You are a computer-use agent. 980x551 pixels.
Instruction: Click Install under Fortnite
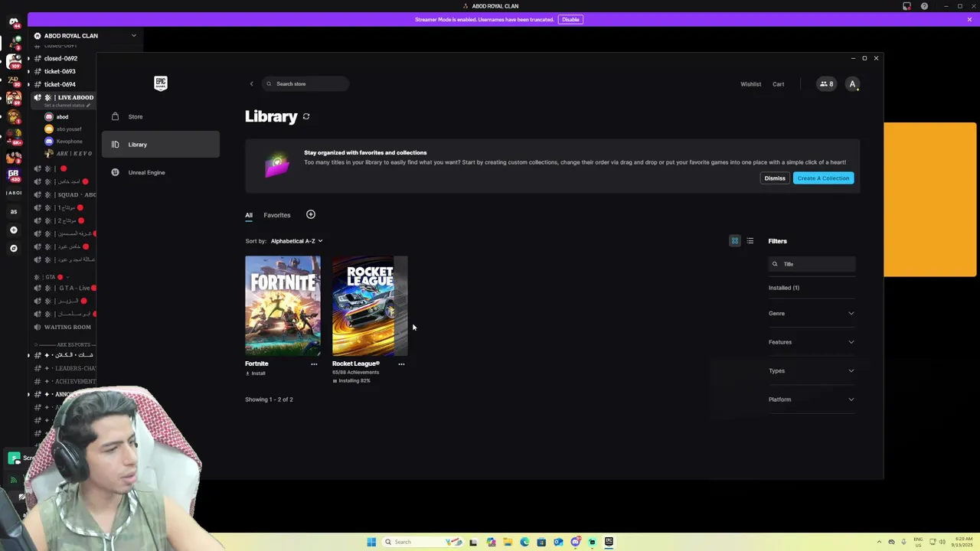(x=256, y=373)
